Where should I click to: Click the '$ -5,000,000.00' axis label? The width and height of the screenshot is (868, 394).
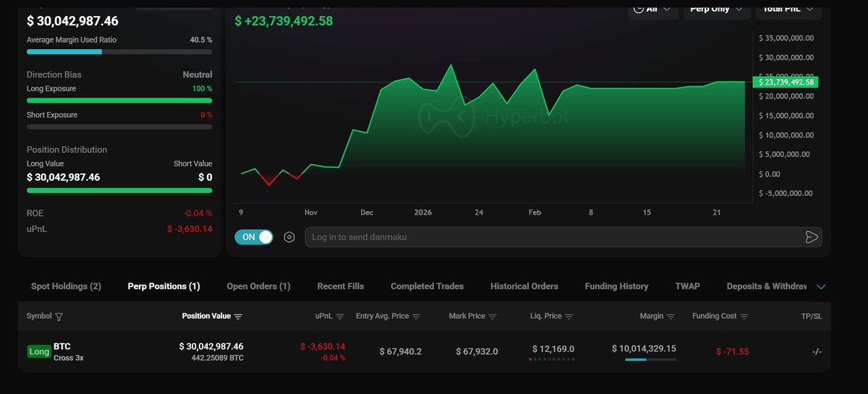[x=786, y=193]
